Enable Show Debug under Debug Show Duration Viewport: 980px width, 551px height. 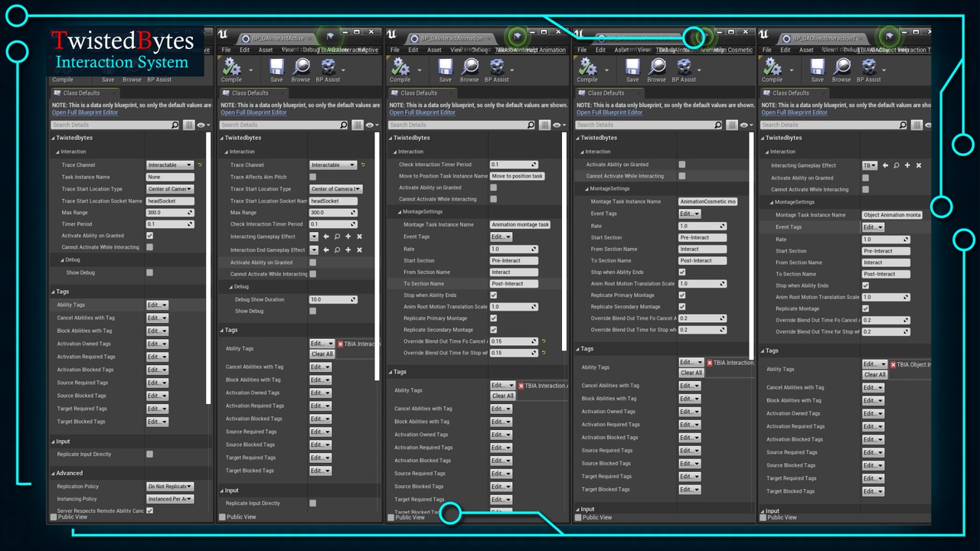point(312,311)
